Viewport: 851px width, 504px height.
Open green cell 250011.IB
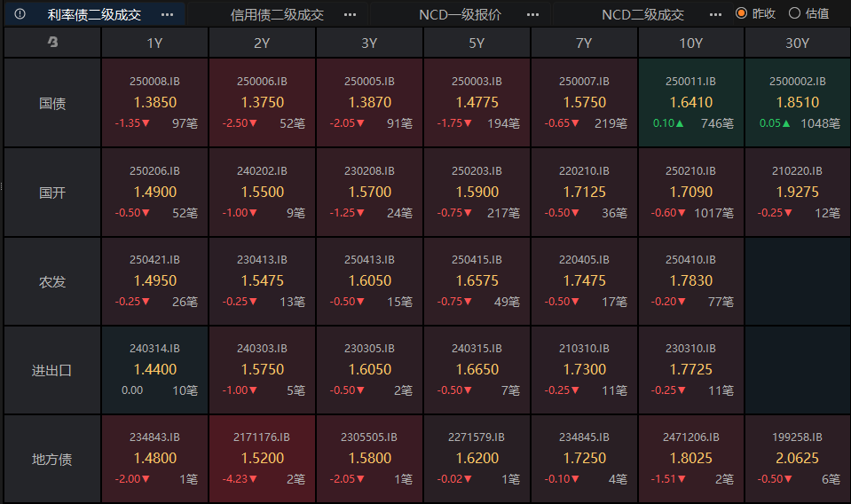691,103
